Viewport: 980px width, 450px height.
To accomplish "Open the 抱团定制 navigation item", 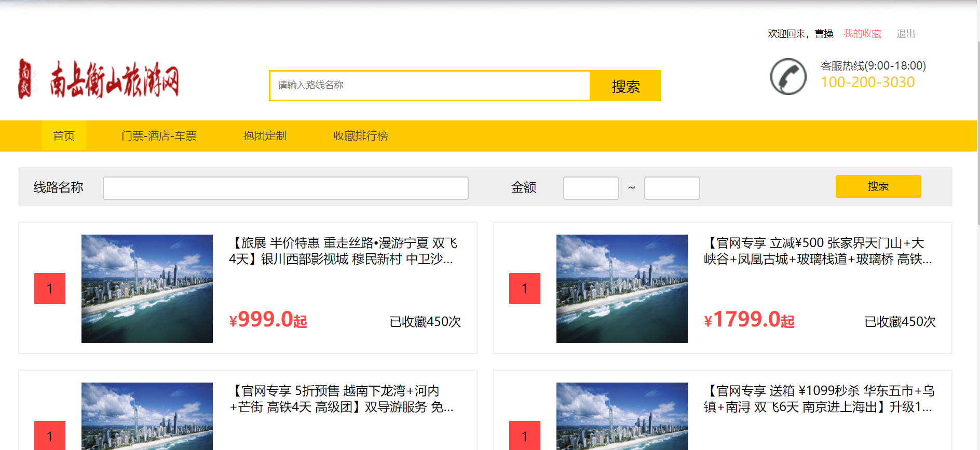I will 265,136.
